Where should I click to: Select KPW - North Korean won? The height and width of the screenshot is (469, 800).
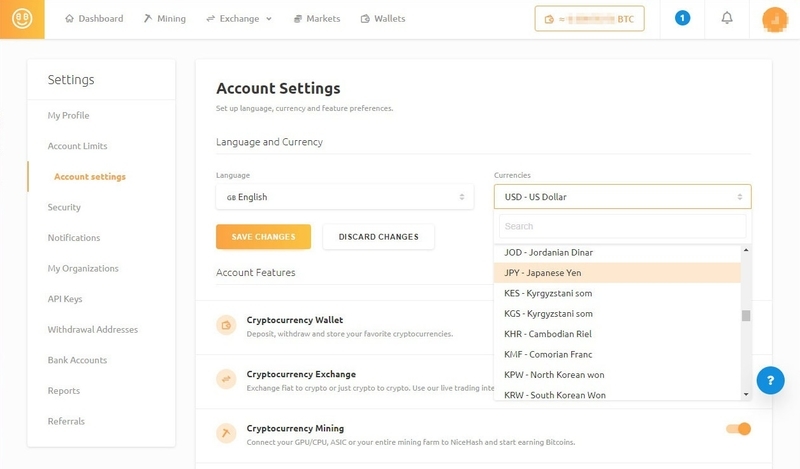617,375
